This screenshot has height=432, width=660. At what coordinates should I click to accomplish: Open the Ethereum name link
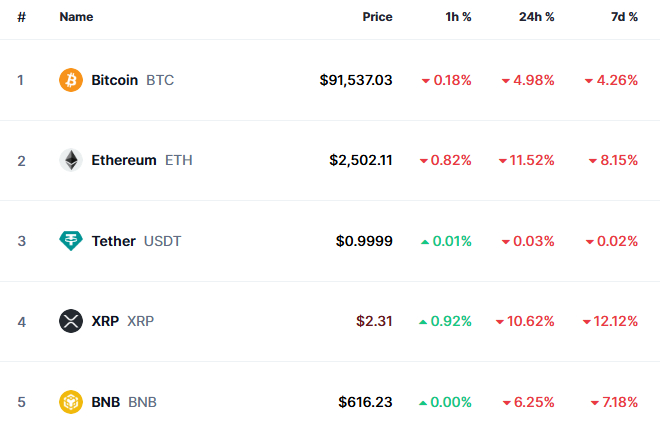(x=124, y=160)
